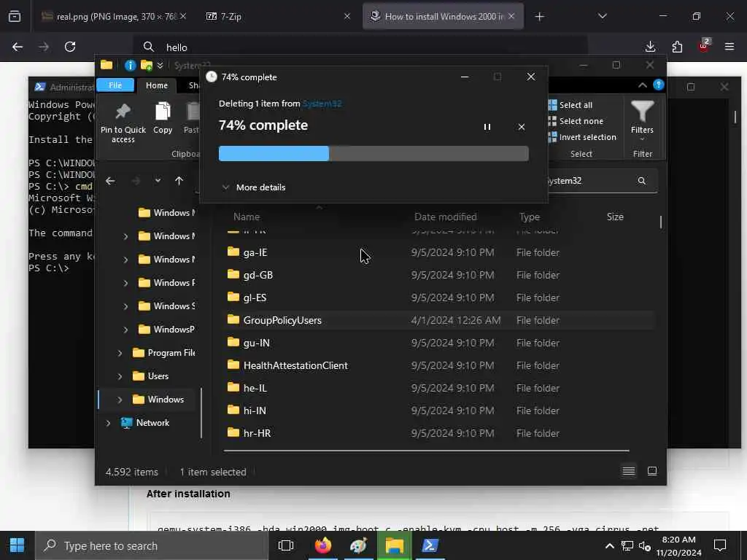Sort by Date modified column header
Viewport: 747px width, 560px height.
(446, 217)
